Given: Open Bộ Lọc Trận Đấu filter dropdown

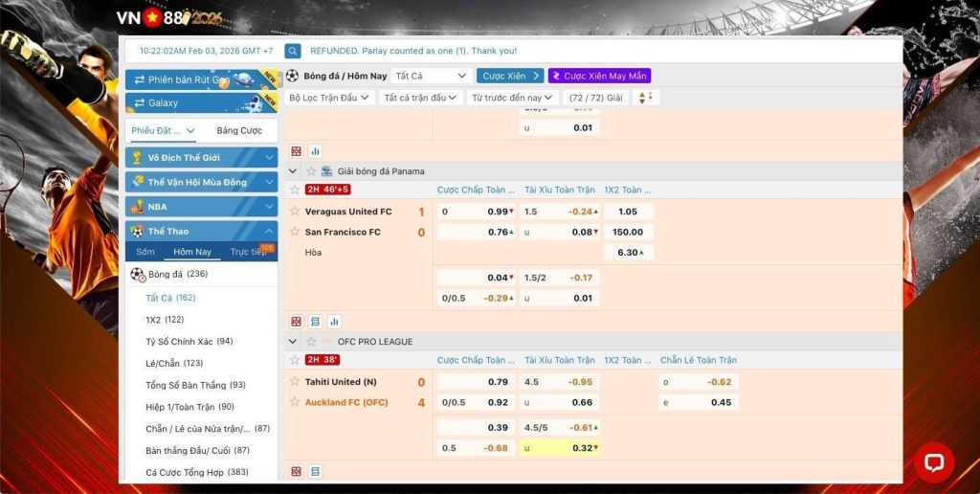Looking at the screenshot, I should [330, 98].
